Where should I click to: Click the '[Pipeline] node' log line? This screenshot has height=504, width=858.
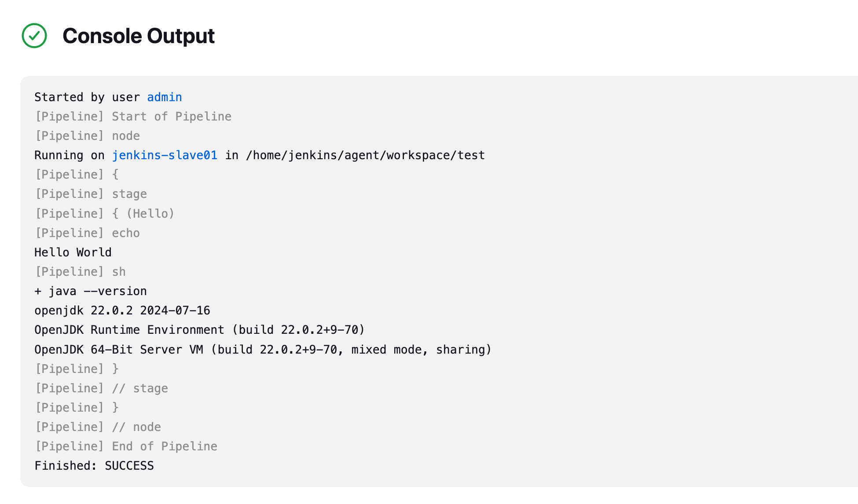(87, 136)
